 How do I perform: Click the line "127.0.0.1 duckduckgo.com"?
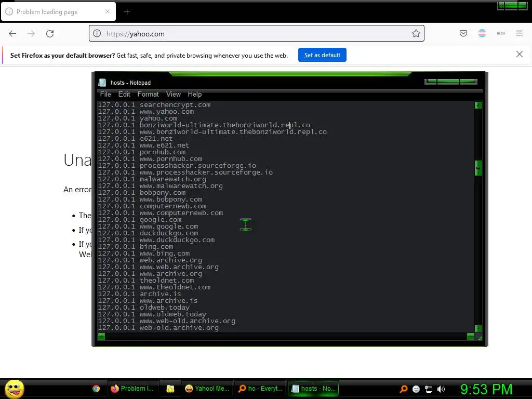point(148,233)
